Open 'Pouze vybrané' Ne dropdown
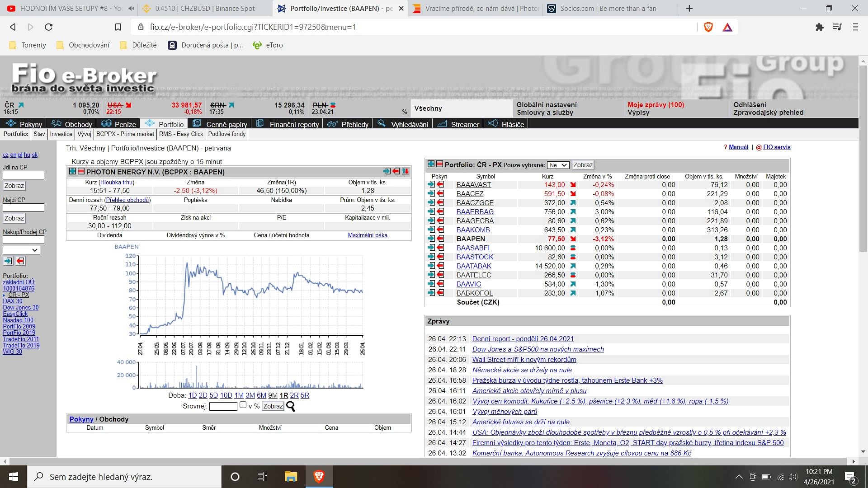 [558, 165]
